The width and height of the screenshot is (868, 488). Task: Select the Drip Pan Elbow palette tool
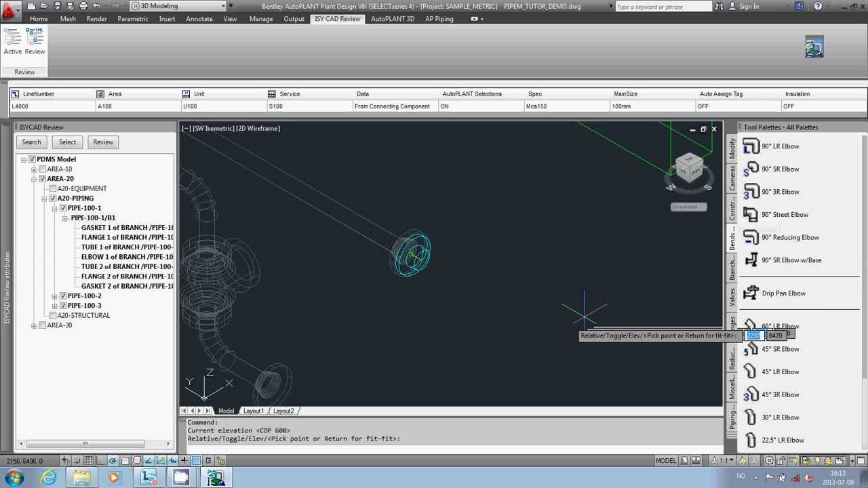coord(774,293)
